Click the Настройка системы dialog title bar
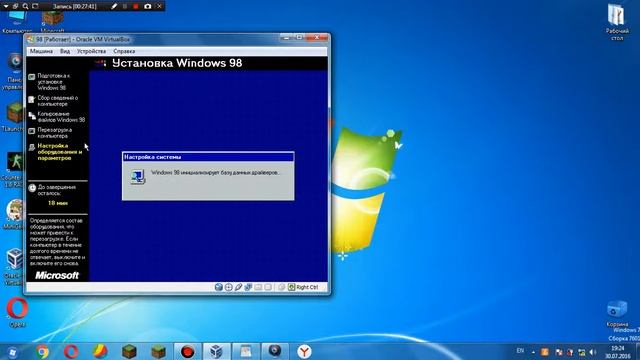The width and height of the screenshot is (640, 360). (208, 157)
